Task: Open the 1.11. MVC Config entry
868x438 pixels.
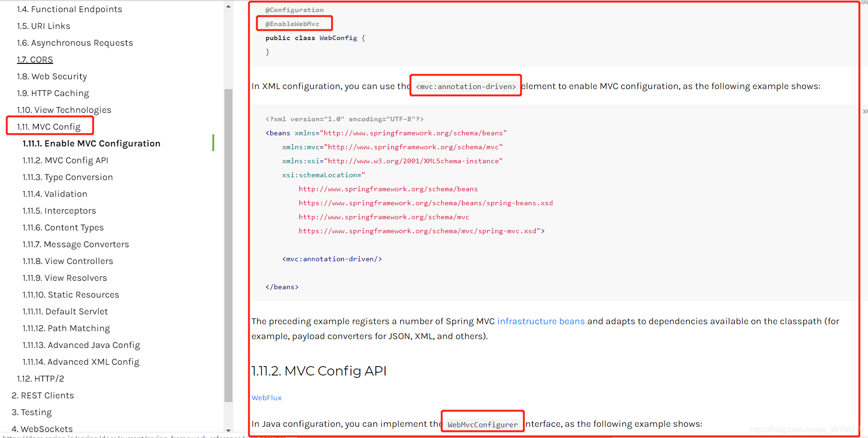Action: click(x=49, y=125)
